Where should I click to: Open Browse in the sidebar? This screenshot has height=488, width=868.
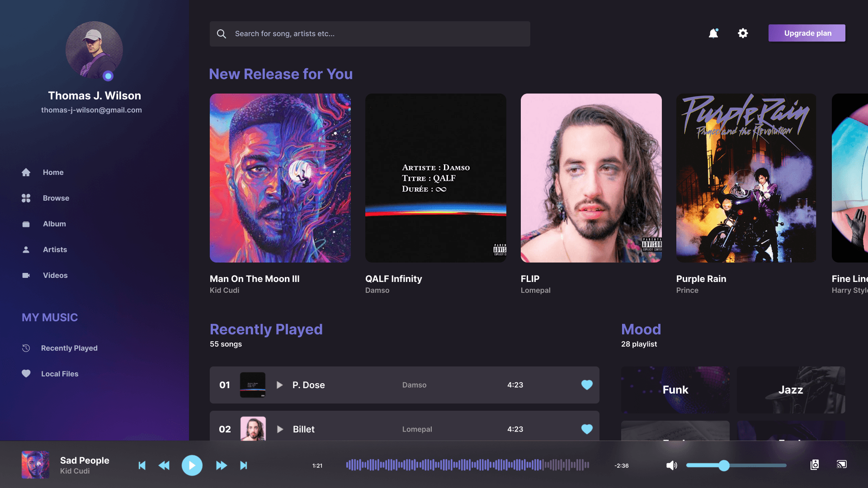(x=56, y=198)
